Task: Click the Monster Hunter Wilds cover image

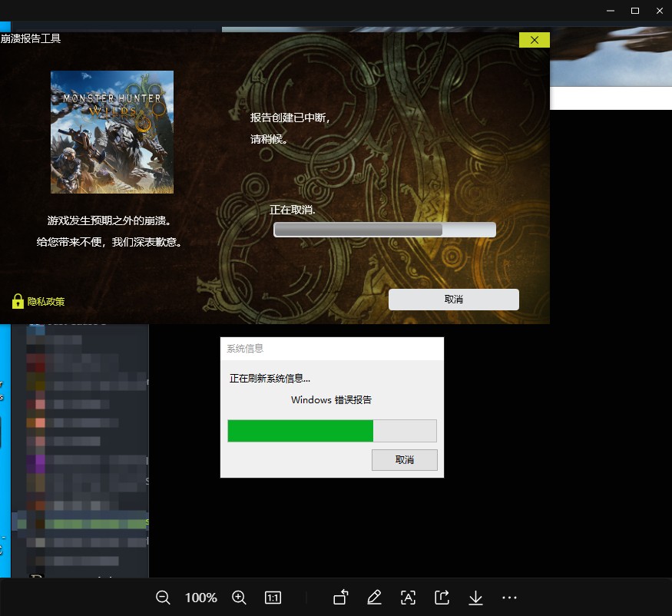Action: pos(112,132)
